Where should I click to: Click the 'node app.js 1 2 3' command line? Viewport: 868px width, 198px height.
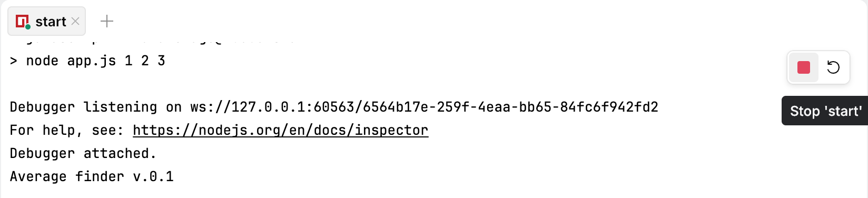pyautogui.click(x=87, y=61)
